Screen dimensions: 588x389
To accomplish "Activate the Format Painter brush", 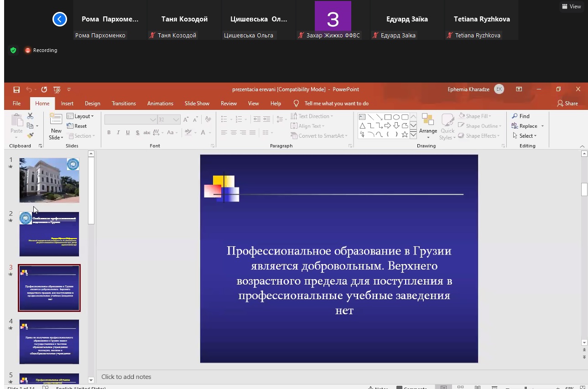I will [30, 135].
